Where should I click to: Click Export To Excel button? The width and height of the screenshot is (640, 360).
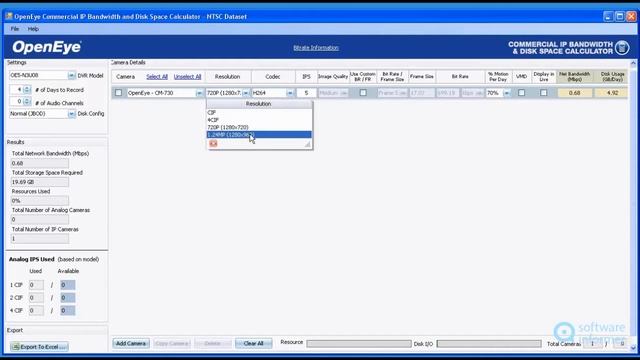(39, 347)
